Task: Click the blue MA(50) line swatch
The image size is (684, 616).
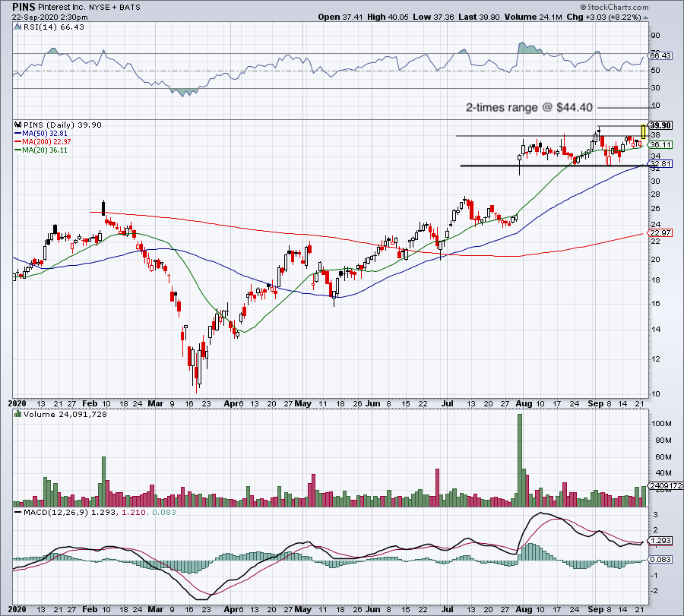Action: point(18,134)
